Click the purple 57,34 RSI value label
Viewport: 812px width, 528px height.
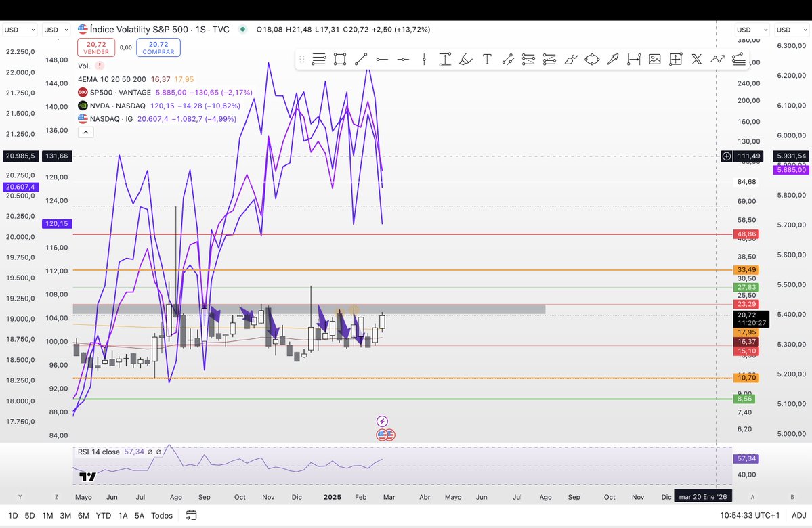746,458
